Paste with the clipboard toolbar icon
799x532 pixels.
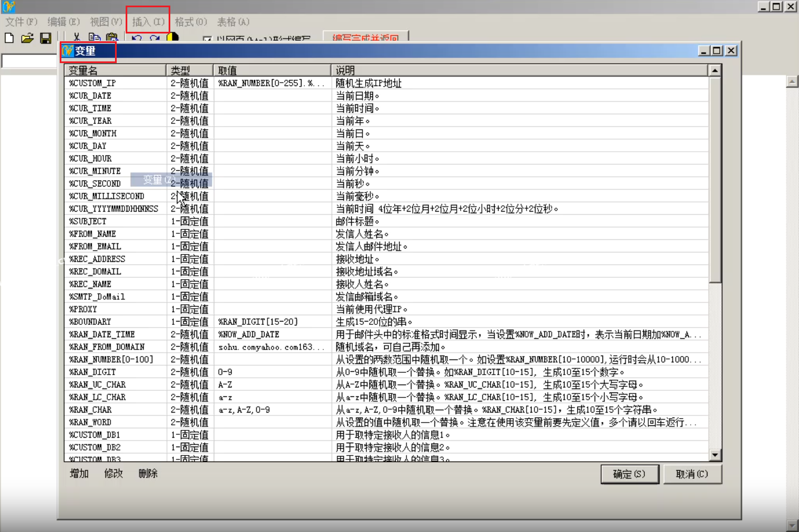click(x=112, y=38)
